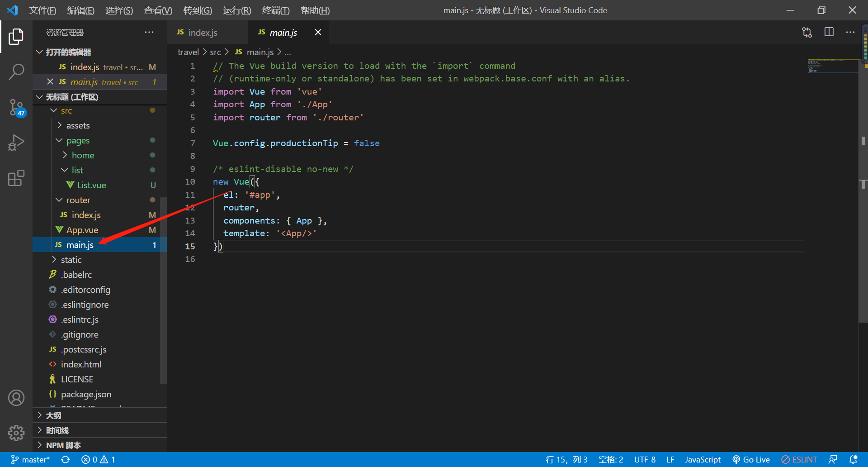The width and height of the screenshot is (868, 467).
Task: Start Go Live server
Action: [751, 459]
